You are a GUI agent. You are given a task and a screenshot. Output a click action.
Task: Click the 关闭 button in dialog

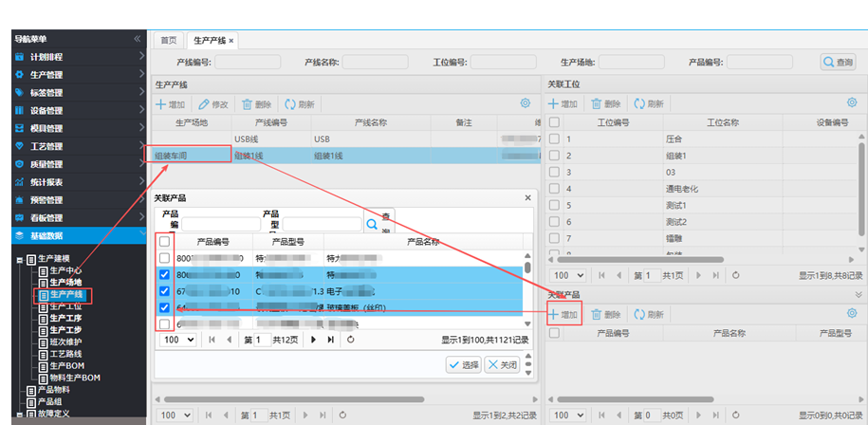[x=502, y=364]
